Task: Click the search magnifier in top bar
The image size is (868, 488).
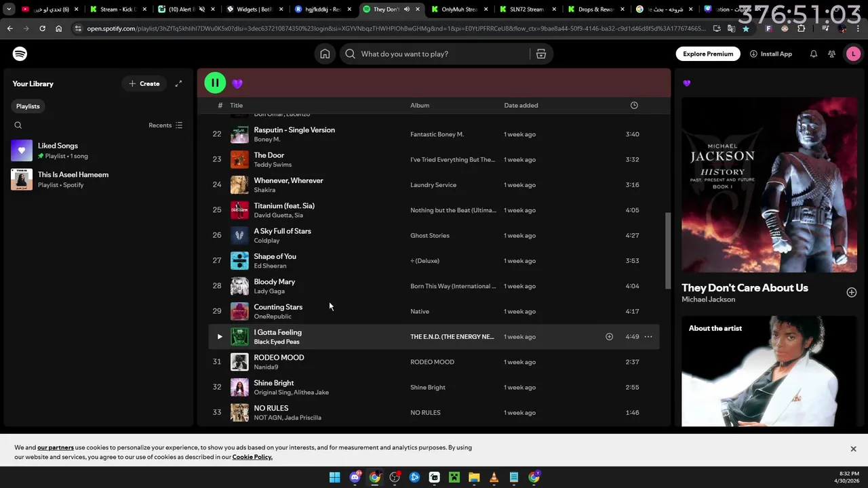Action: click(350, 54)
